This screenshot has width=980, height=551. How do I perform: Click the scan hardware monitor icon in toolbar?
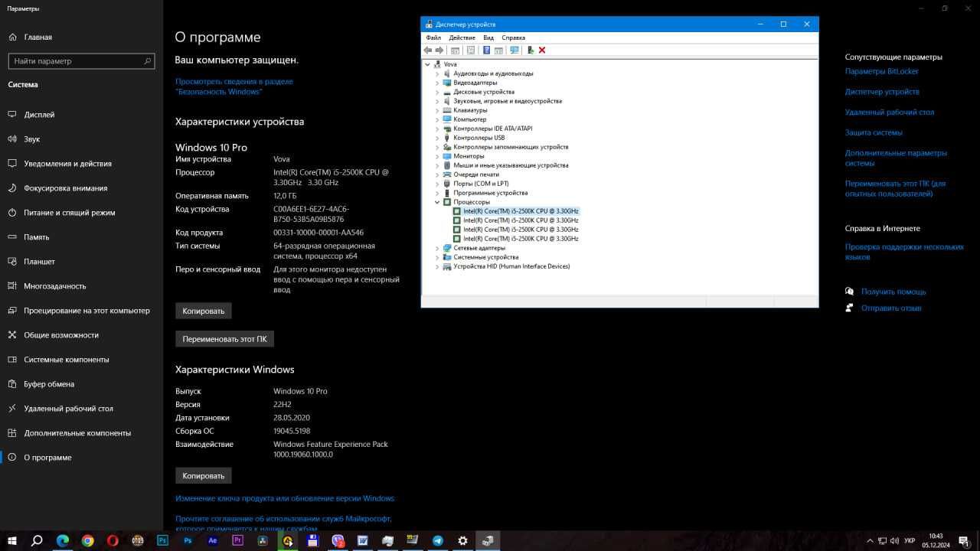(x=514, y=50)
